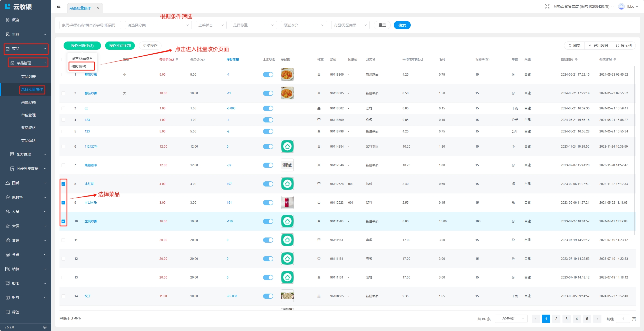Sort by 零售价 column arrows
The image size is (644, 331).
coord(177,59)
